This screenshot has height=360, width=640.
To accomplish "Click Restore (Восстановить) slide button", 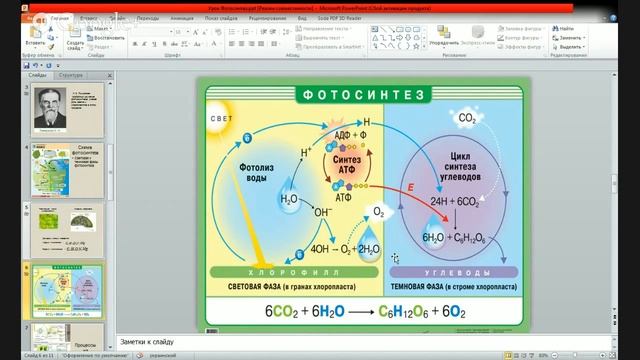I will point(105,38).
